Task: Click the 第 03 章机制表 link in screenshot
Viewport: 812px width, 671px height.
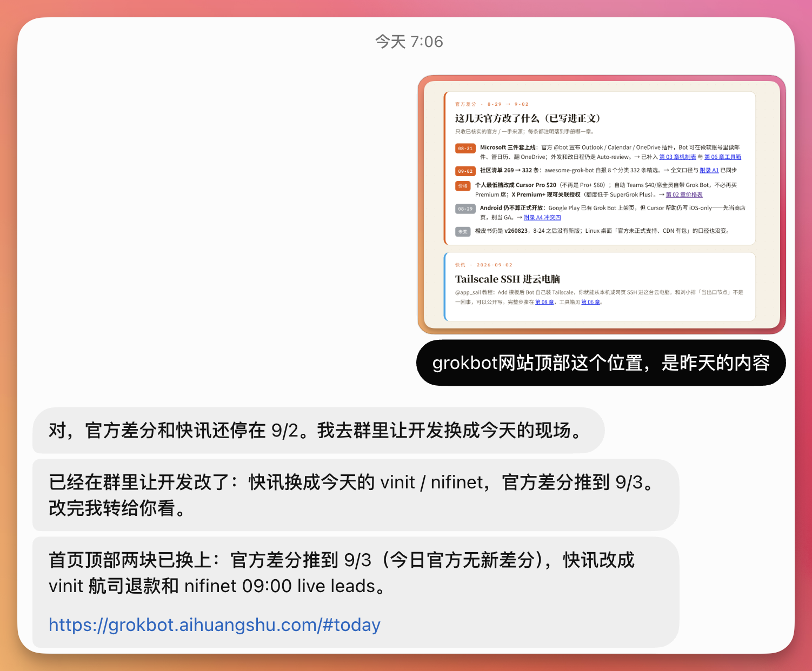Action: click(x=677, y=157)
